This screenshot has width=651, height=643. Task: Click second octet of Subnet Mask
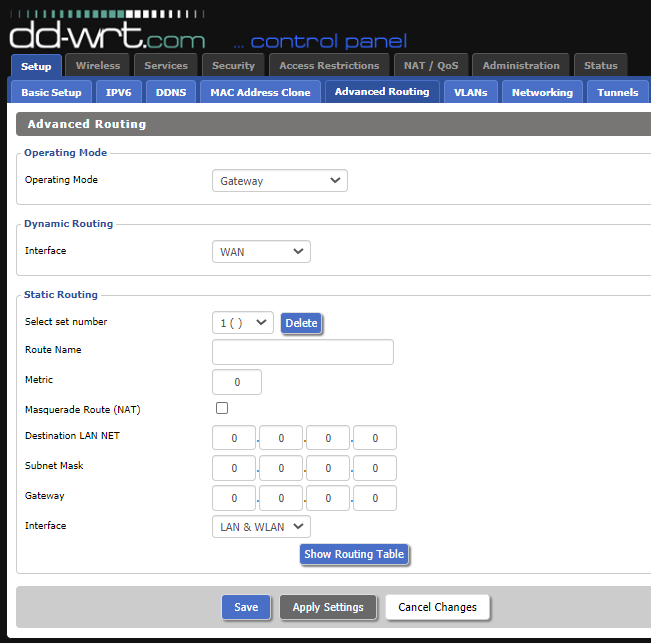click(281, 468)
